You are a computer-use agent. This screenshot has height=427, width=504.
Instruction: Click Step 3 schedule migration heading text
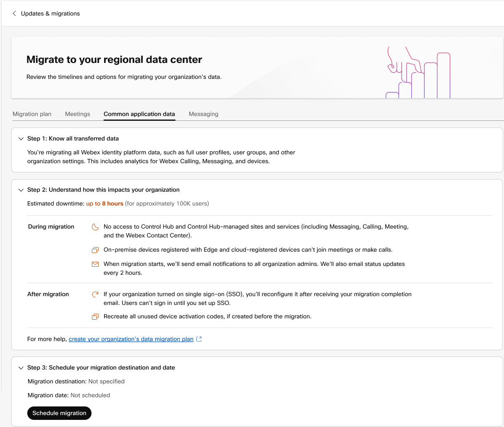coord(101,367)
